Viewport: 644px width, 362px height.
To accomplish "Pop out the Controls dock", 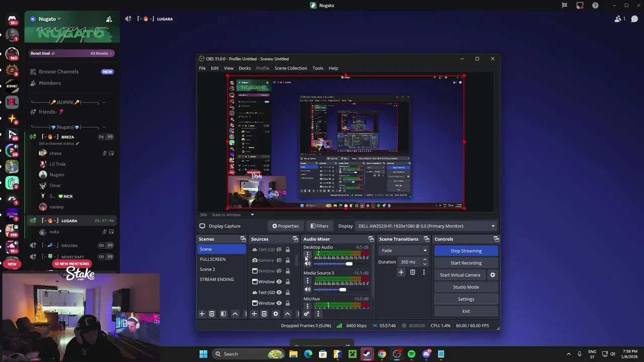I will coord(496,239).
